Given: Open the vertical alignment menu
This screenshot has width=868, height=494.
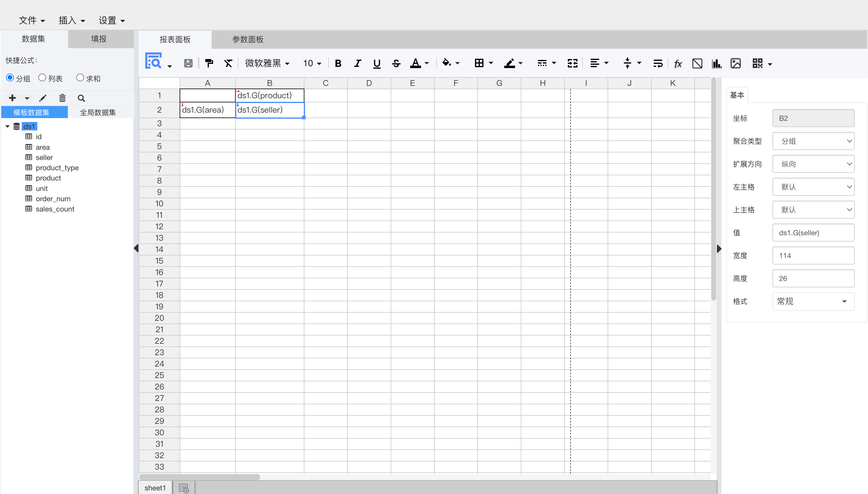Looking at the screenshot, I should pos(632,64).
